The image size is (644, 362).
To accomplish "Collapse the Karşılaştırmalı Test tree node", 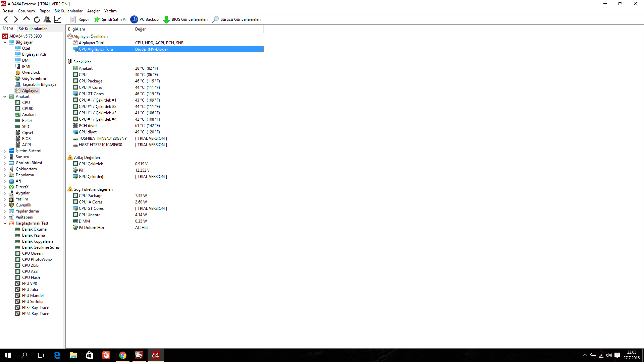I will tap(5, 223).
